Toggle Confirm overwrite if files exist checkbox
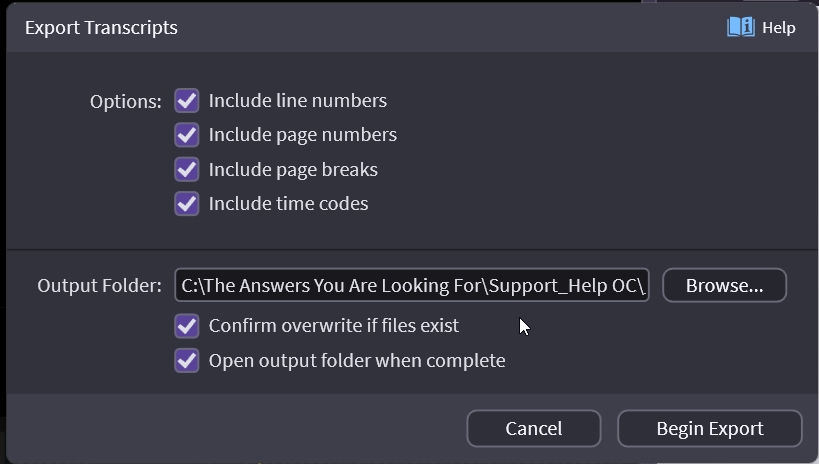The width and height of the screenshot is (819, 464). 187,326
